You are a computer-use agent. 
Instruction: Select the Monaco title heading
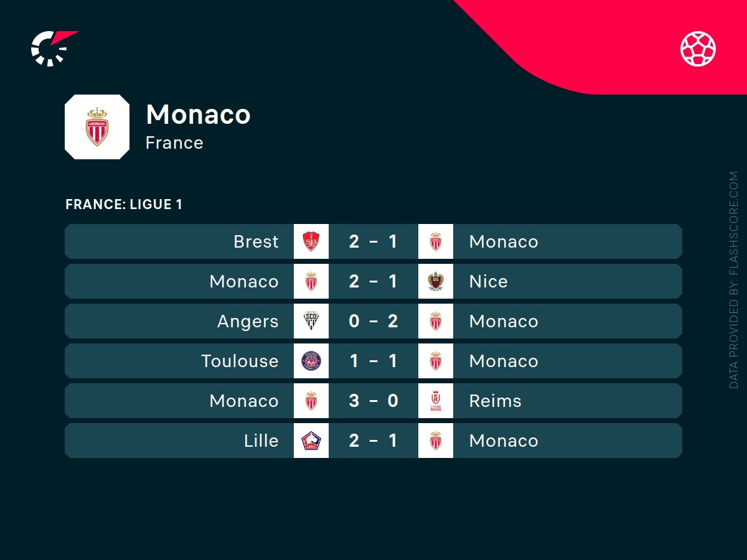tap(198, 114)
